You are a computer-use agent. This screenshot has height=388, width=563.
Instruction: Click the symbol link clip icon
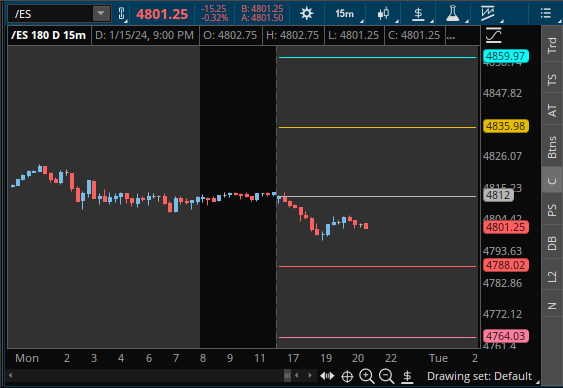(x=121, y=14)
